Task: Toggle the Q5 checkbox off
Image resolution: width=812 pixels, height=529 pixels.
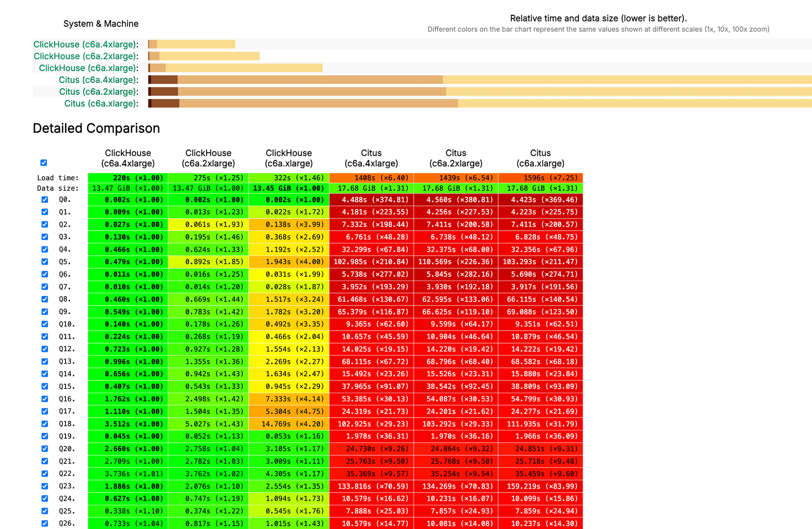Action: 44,262
